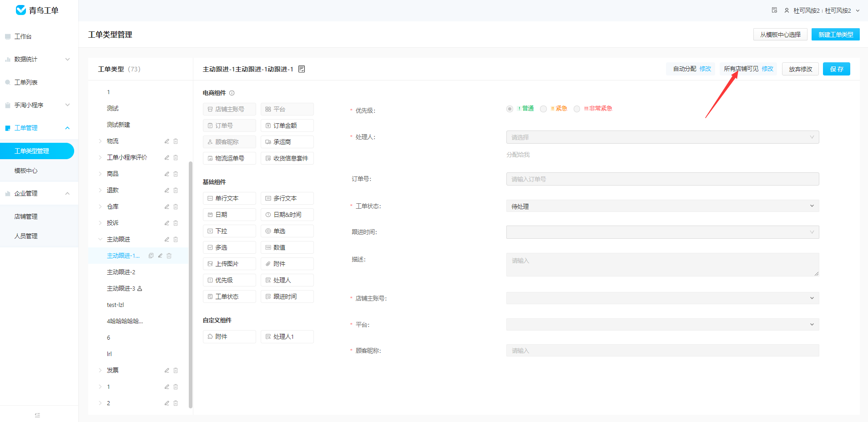
Task: Edit the 退款 category
Action: coord(167,191)
